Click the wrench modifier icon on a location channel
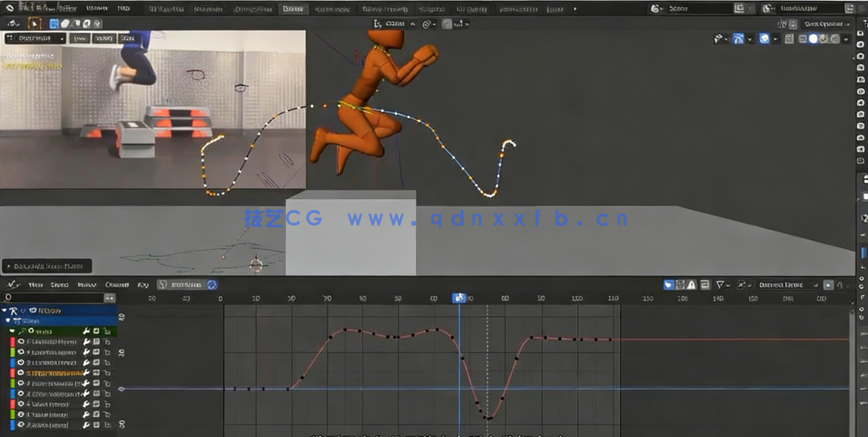The height and width of the screenshot is (437, 868). (86, 342)
